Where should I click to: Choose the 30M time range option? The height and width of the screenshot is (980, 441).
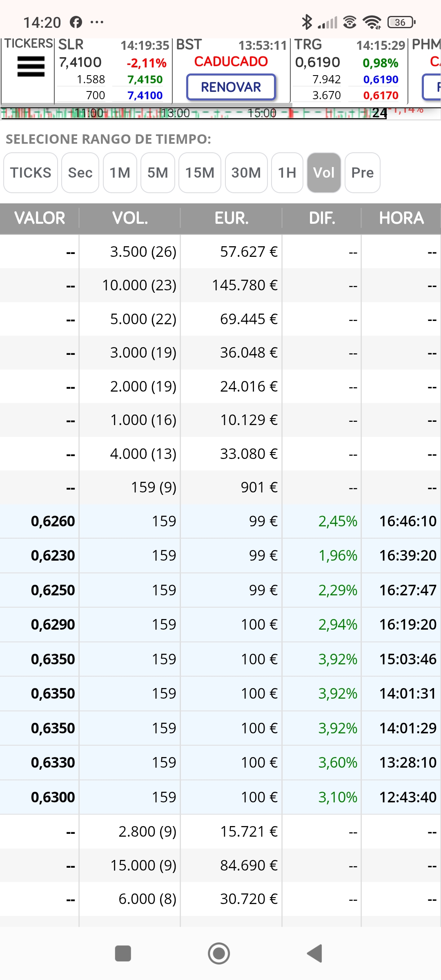click(x=246, y=173)
